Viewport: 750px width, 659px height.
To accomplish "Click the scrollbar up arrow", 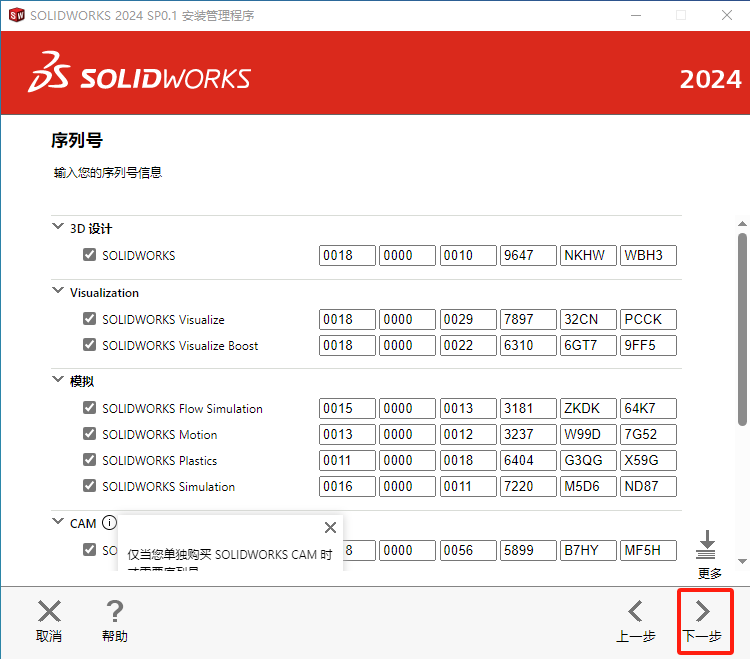I will tap(742, 224).
